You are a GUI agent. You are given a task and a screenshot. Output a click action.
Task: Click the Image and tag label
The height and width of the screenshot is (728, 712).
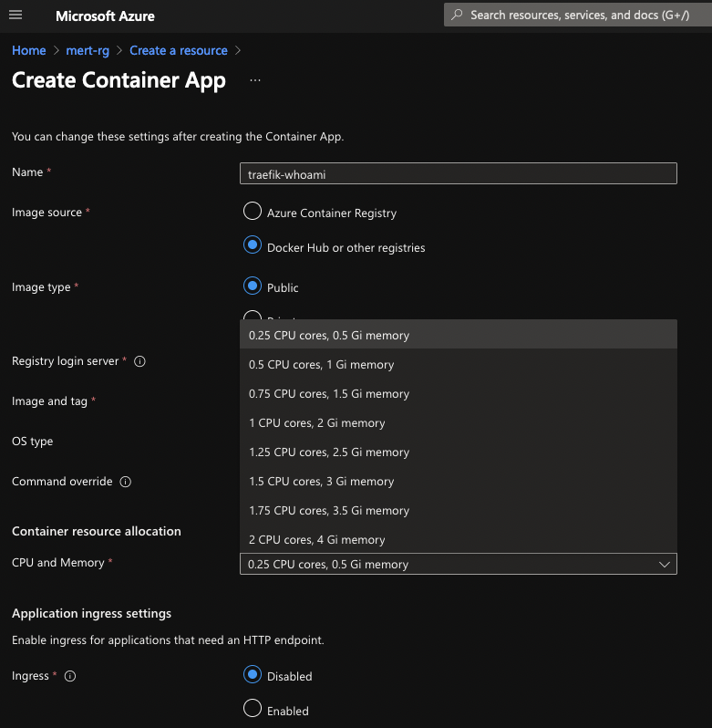coord(49,401)
